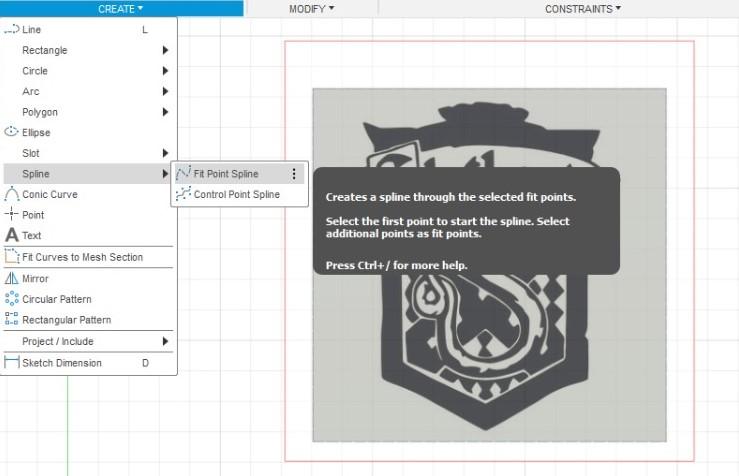Click the Sketch Dimension icon
The height and width of the screenshot is (476, 739).
(x=11, y=362)
